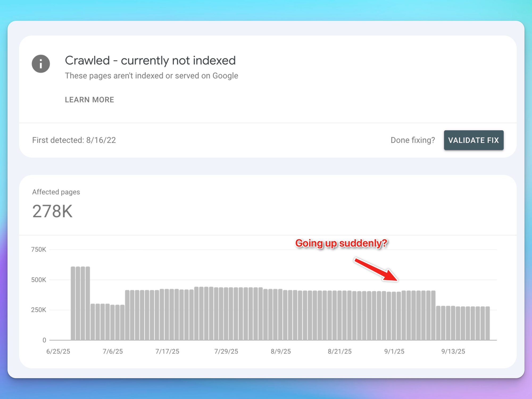Screen dimensions: 532x399
Task: Click the 8/9/25 date axis label
Action: (281, 351)
